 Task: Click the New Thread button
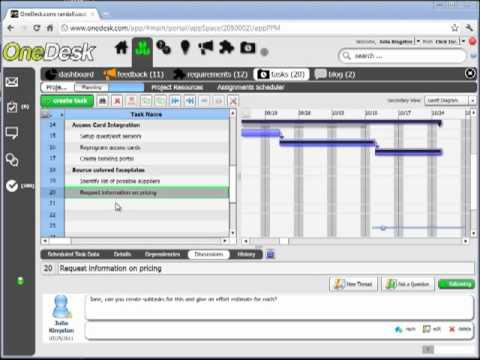354,284
